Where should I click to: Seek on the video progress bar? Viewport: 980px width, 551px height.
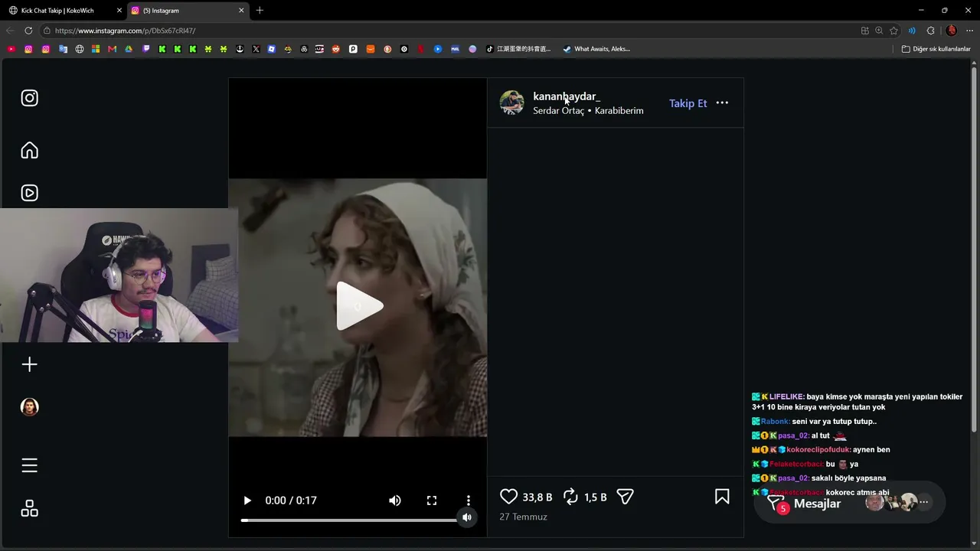pos(349,520)
